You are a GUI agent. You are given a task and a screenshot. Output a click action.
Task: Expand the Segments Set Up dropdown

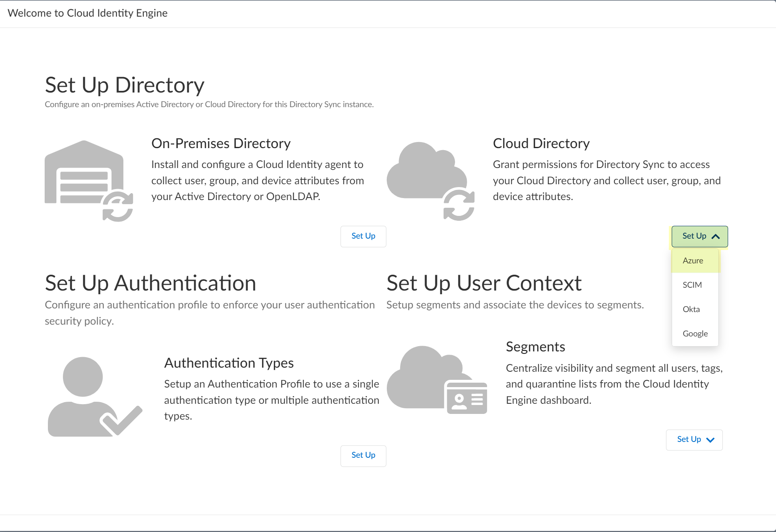(694, 439)
